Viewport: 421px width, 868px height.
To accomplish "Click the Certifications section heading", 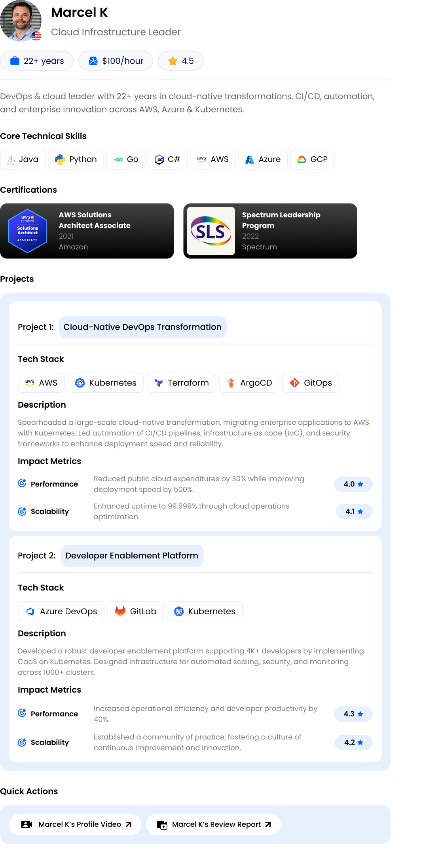I will tap(28, 190).
